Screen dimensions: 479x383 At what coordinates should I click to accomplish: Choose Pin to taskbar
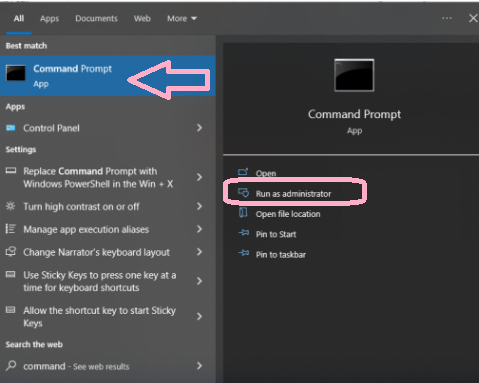coord(281,255)
